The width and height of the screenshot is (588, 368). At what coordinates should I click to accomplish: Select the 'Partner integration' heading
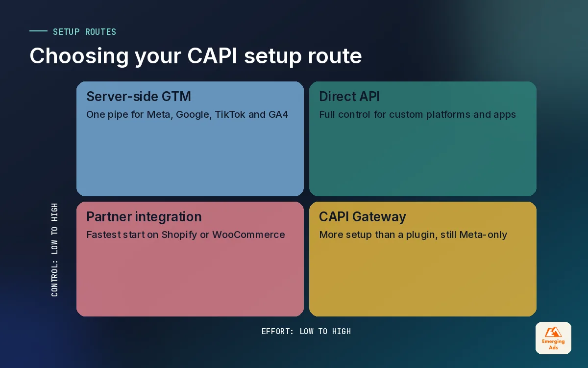[x=144, y=217]
